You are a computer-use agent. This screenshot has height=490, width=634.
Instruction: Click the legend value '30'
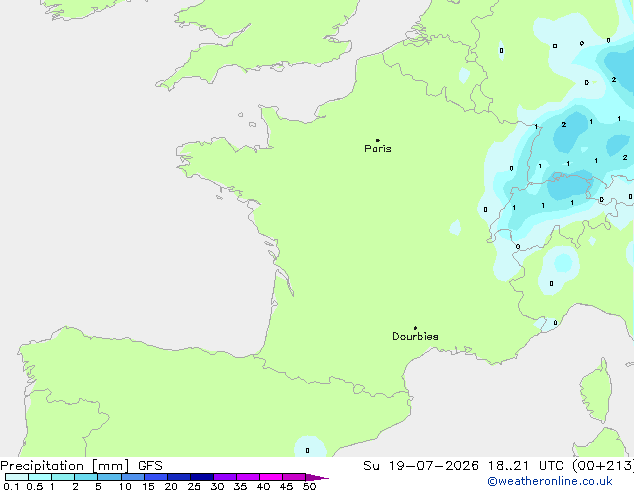coord(217,486)
